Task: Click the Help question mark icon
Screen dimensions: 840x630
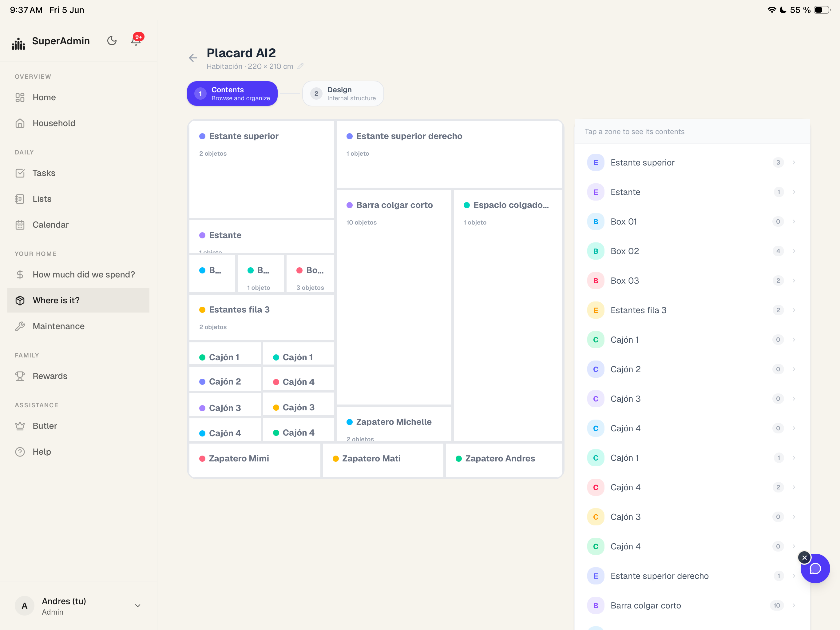Action: coord(20,451)
